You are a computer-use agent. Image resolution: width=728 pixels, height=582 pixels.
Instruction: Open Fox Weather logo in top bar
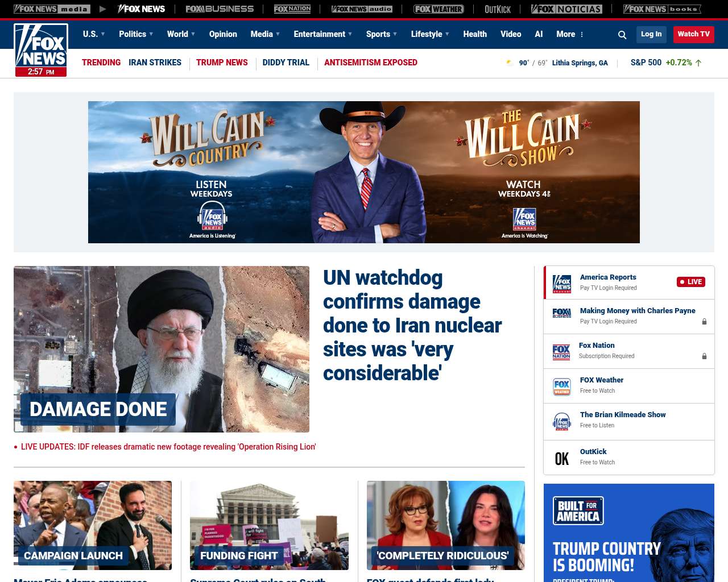pyautogui.click(x=439, y=9)
